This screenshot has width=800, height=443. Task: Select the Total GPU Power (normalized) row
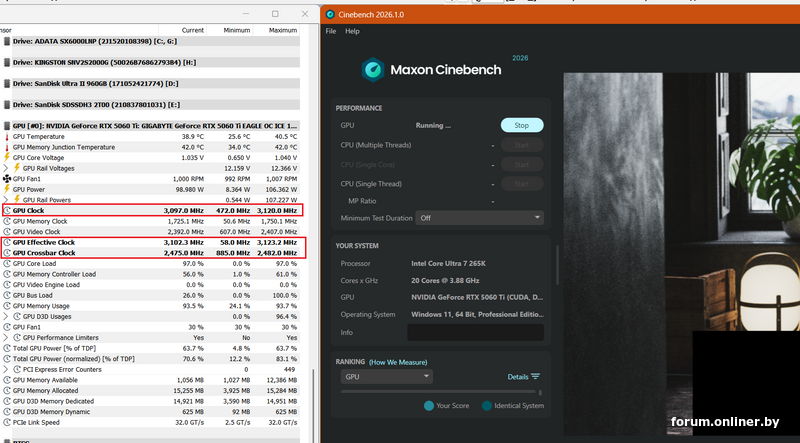click(x=151, y=359)
